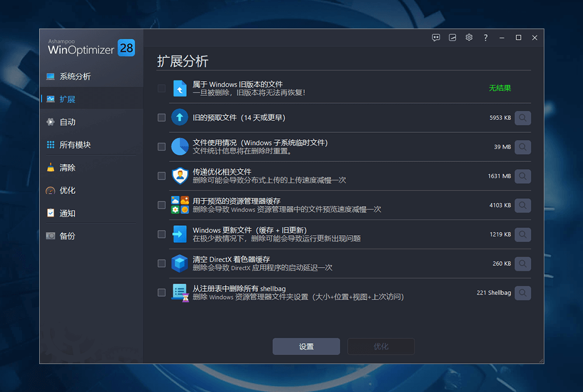The width and height of the screenshot is (583, 392).
Task: Open the 备份 sidebar section
Action: tap(91, 236)
